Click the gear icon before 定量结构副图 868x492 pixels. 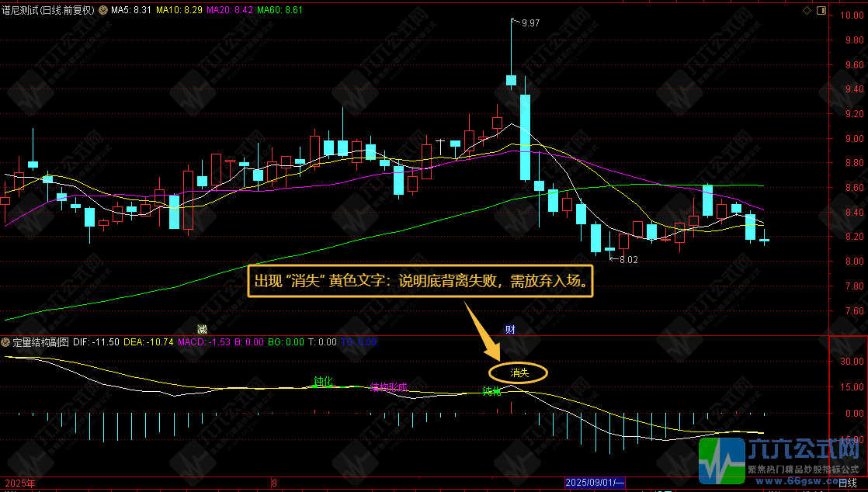click(5, 342)
